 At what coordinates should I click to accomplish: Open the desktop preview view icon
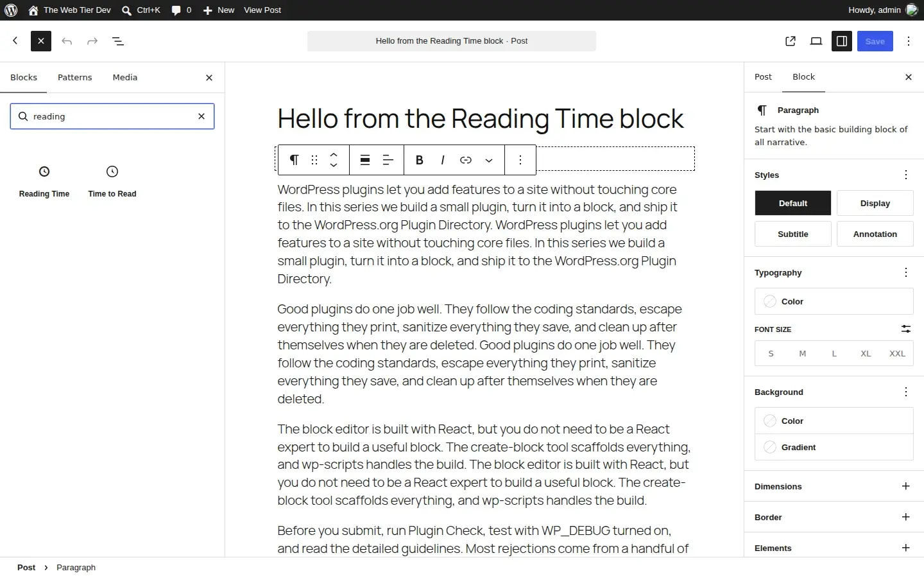tap(816, 41)
